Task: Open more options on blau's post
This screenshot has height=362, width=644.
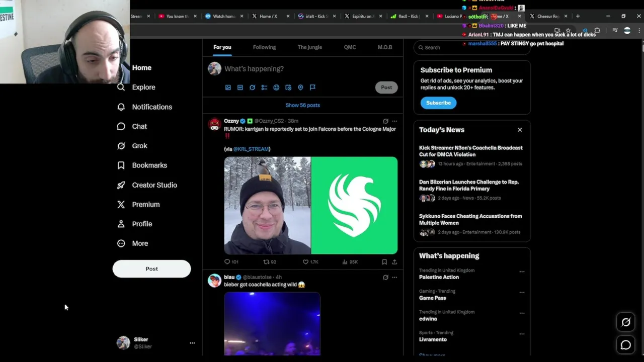Action: point(394,278)
